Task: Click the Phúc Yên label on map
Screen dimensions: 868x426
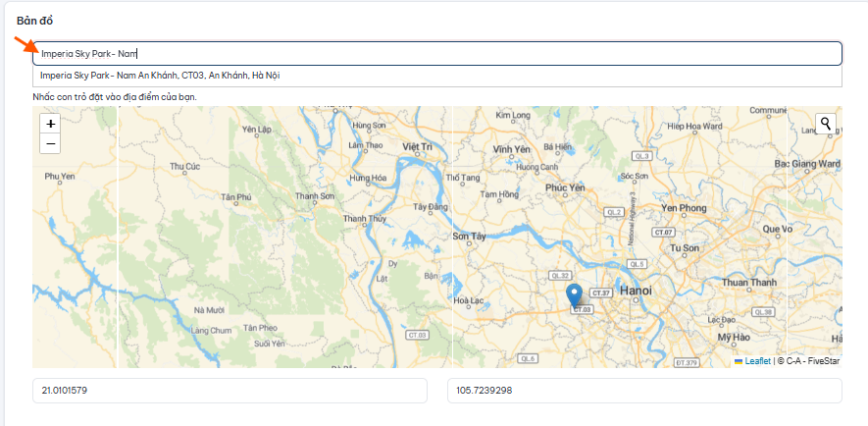Action: pyautogui.click(x=565, y=187)
